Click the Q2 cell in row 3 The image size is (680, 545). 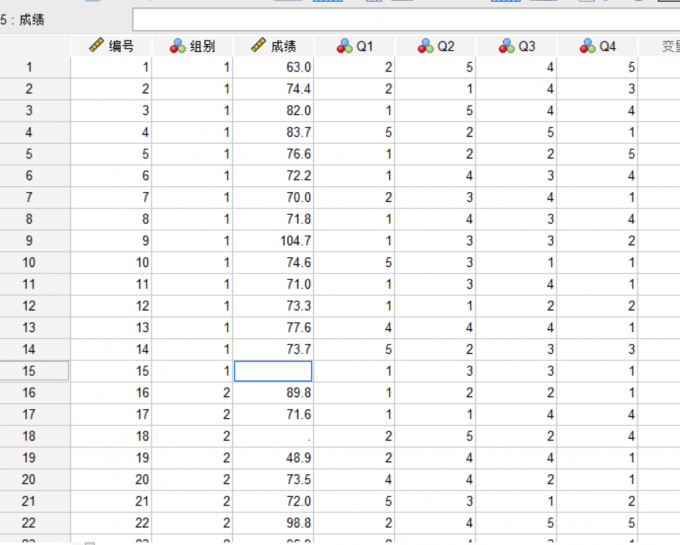tap(435, 111)
